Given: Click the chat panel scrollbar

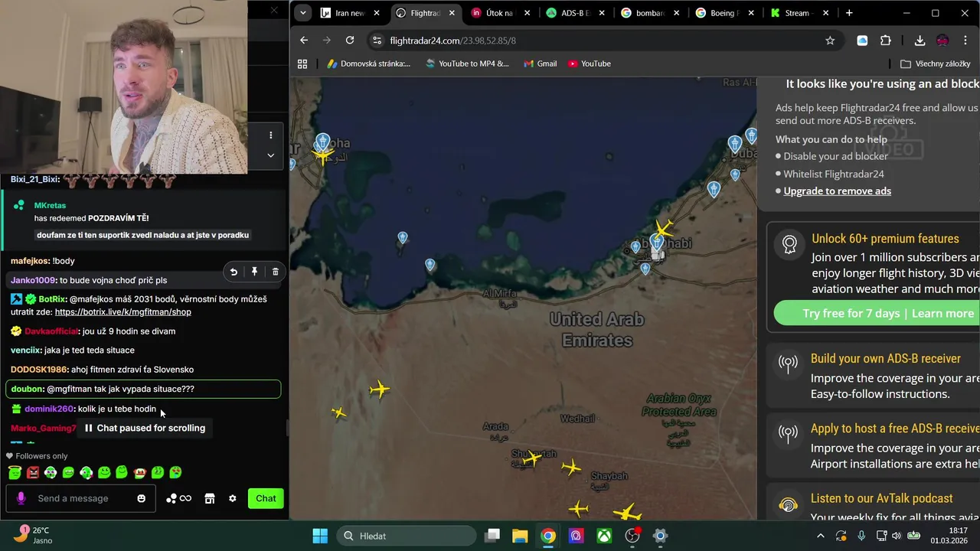Looking at the screenshot, I should click(x=287, y=428).
